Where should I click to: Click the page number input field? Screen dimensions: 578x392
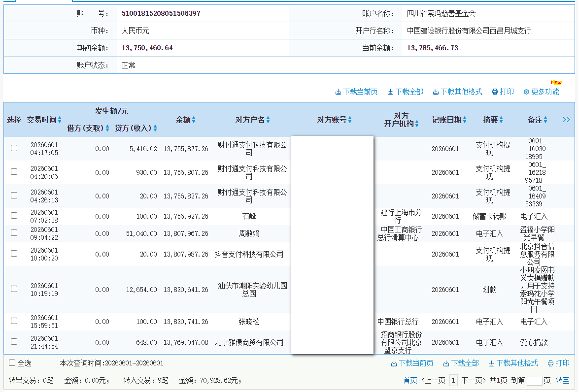[535, 381]
